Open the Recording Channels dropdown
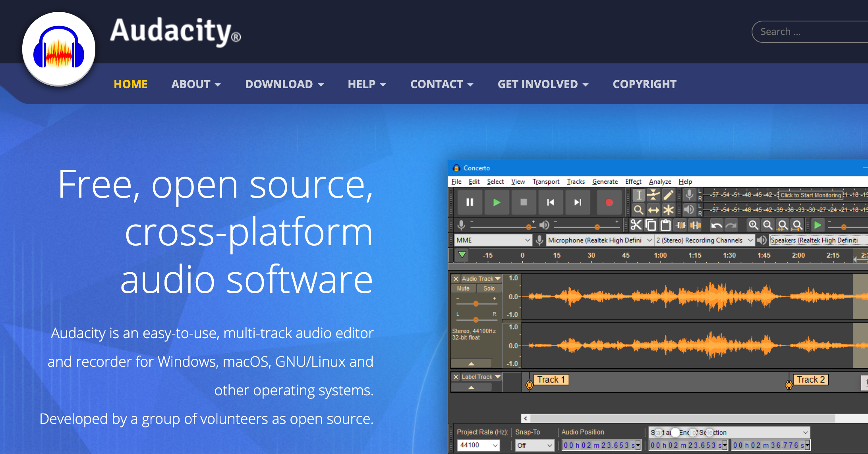868x454 pixels. 704,240
